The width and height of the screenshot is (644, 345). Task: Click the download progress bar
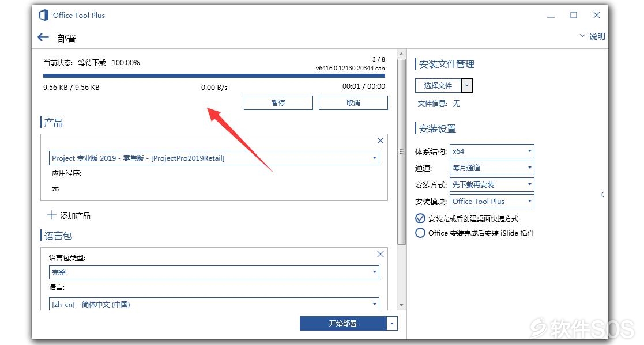[x=214, y=75]
